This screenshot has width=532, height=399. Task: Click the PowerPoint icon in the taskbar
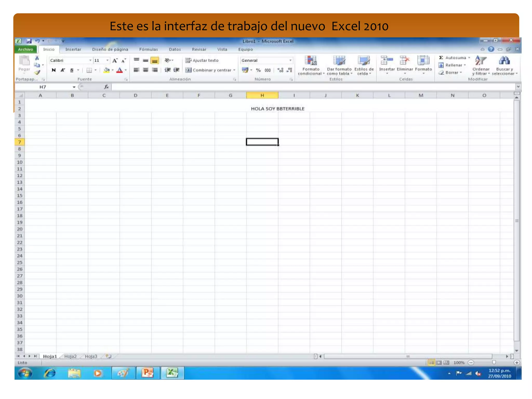(147, 373)
